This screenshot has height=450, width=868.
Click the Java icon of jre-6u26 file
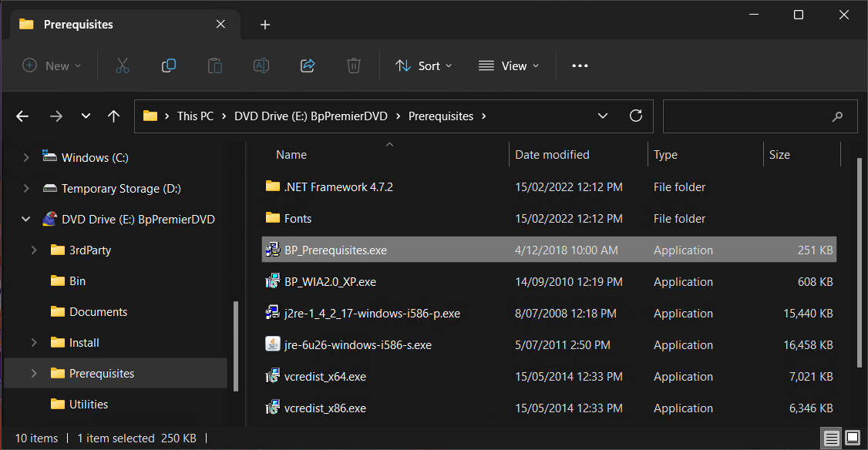(x=272, y=344)
